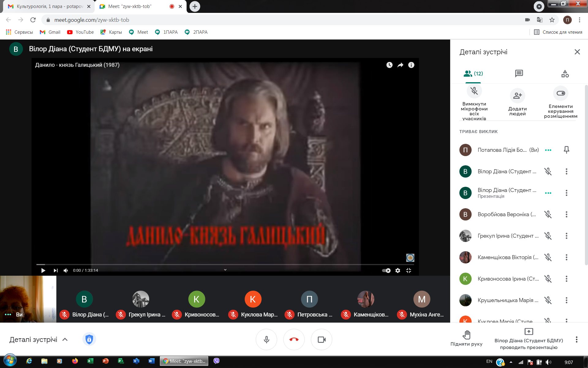Click the info icon on video

(x=411, y=65)
